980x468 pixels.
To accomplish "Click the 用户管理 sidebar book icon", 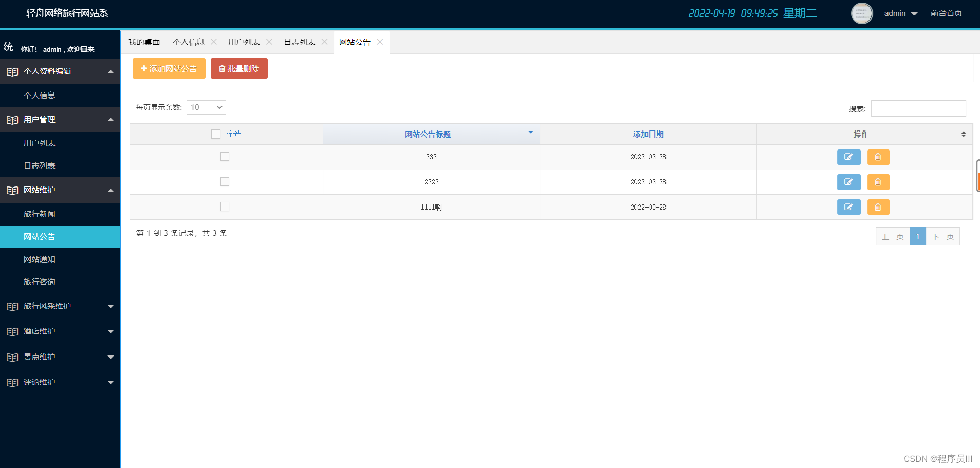I will (x=12, y=119).
